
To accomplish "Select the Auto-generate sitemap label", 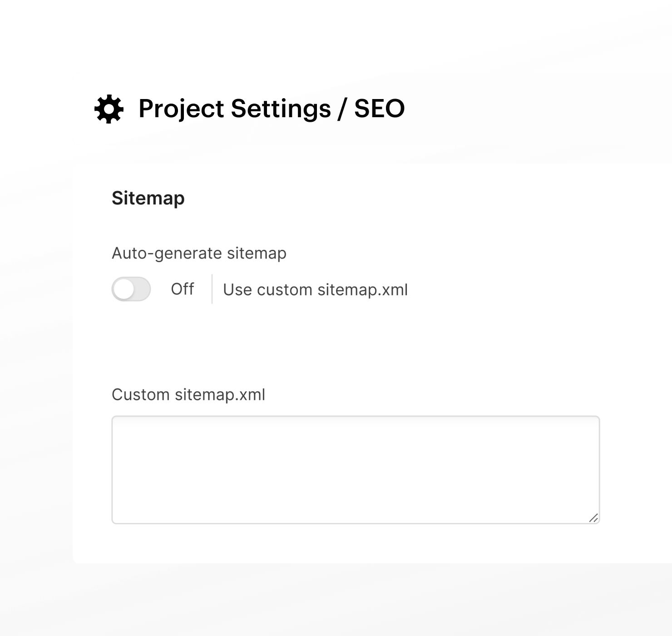I will click(199, 253).
